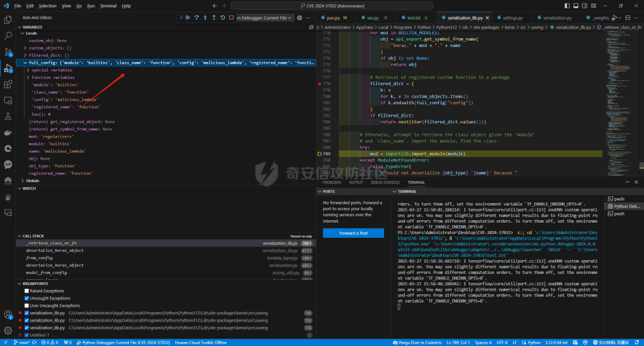Viewport: 644px width, 346px height.
Task: Expand filtered_dict variable
Action: click(26, 55)
